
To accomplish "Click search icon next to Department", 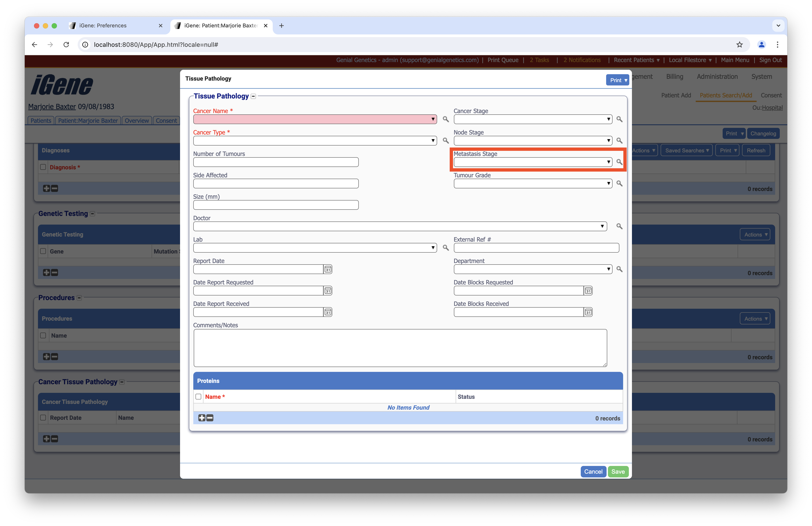I will [619, 269].
